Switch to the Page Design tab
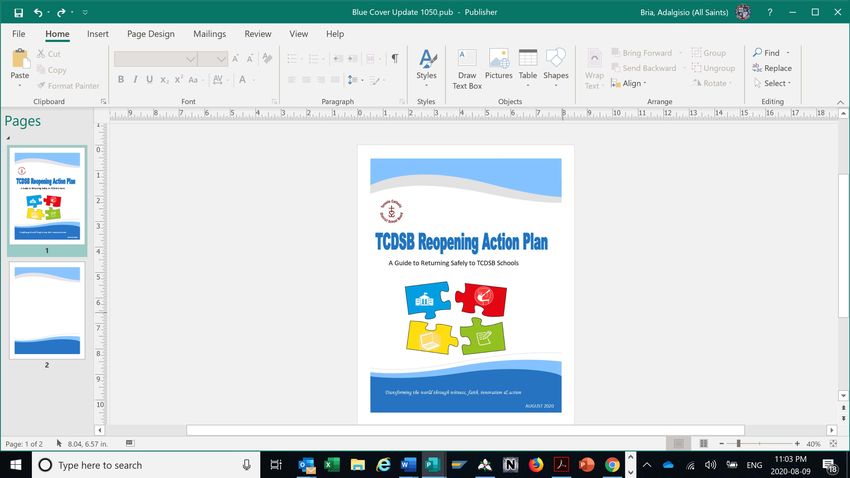This screenshot has width=850, height=478. pyautogui.click(x=151, y=34)
